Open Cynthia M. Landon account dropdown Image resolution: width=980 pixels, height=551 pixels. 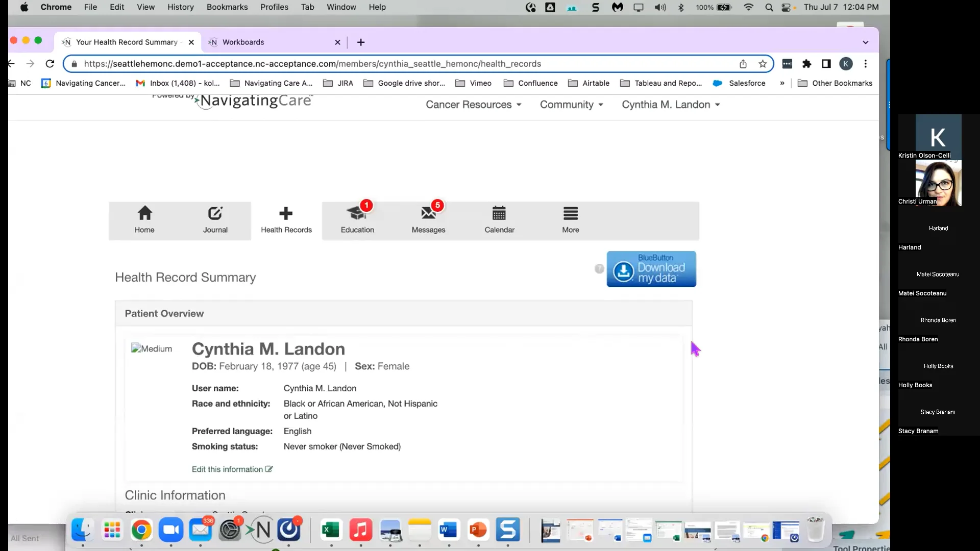click(x=670, y=105)
